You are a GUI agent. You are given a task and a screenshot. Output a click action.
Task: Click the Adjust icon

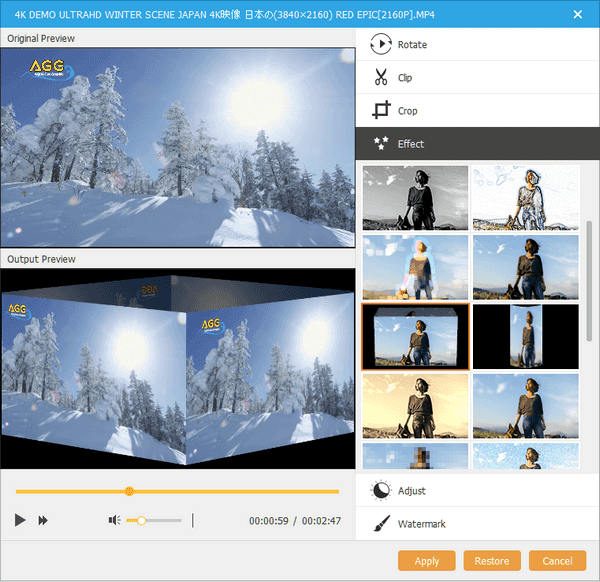[x=380, y=491]
